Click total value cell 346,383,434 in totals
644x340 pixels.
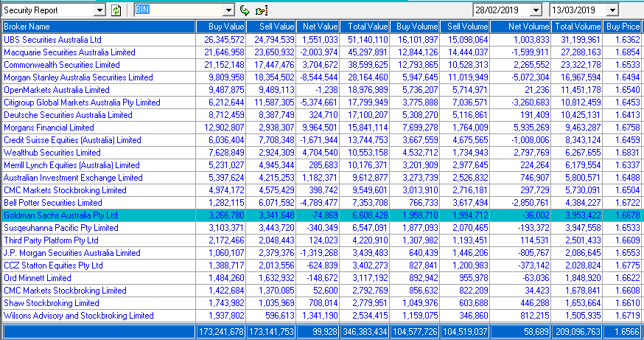[x=365, y=331]
